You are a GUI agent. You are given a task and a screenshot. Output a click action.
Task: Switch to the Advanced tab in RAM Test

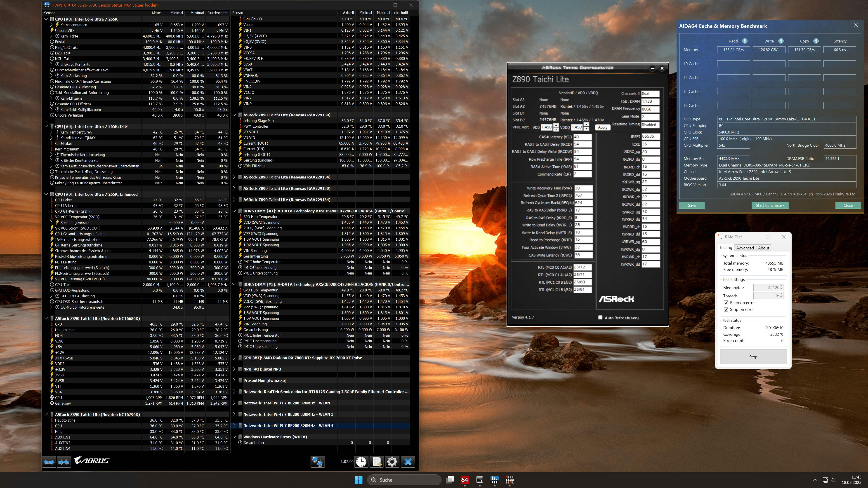click(x=745, y=248)
